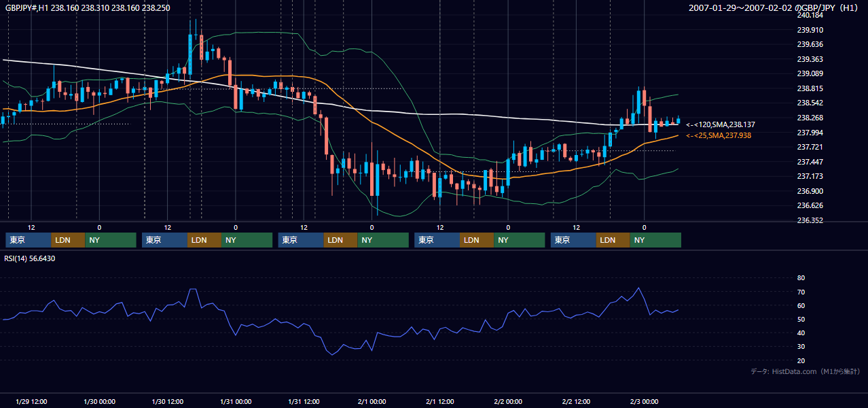Click the 2/2 12:00 time axis label
868x408 pixels.
tap(576, 402)
